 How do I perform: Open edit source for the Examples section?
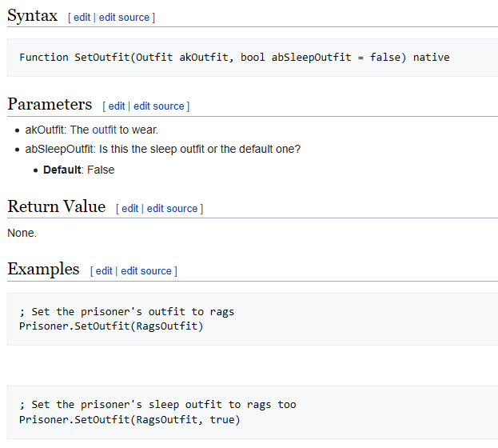[146, 270]
